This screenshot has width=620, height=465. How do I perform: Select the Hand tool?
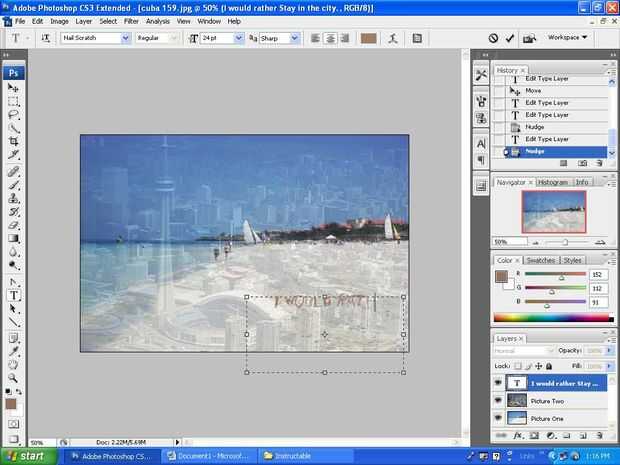(x=13, y=364)
